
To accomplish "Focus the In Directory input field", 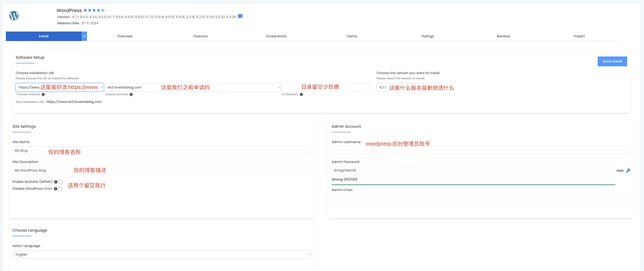I will point(325,87).
